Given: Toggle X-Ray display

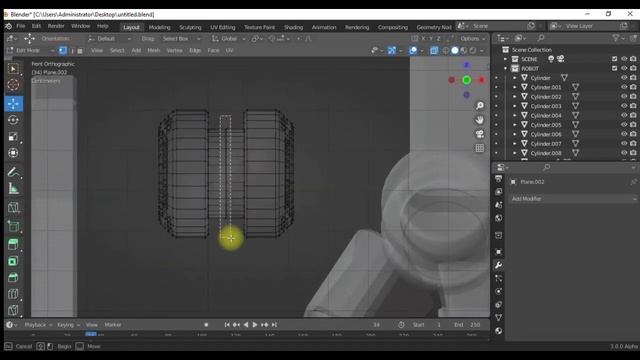Looking at the screenshot, I should [x=434, y=51].
